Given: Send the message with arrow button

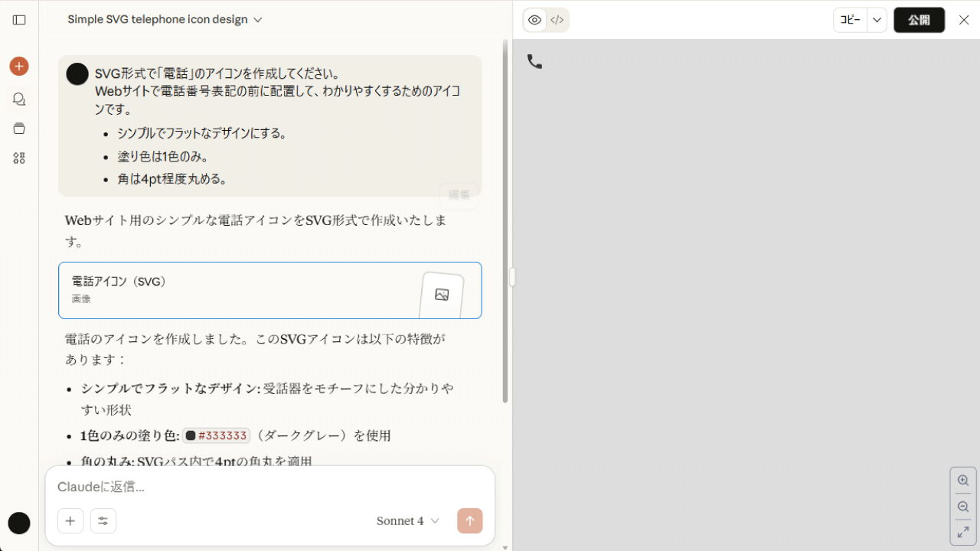Looking at the screenshot, I should (x=470, y=521).
